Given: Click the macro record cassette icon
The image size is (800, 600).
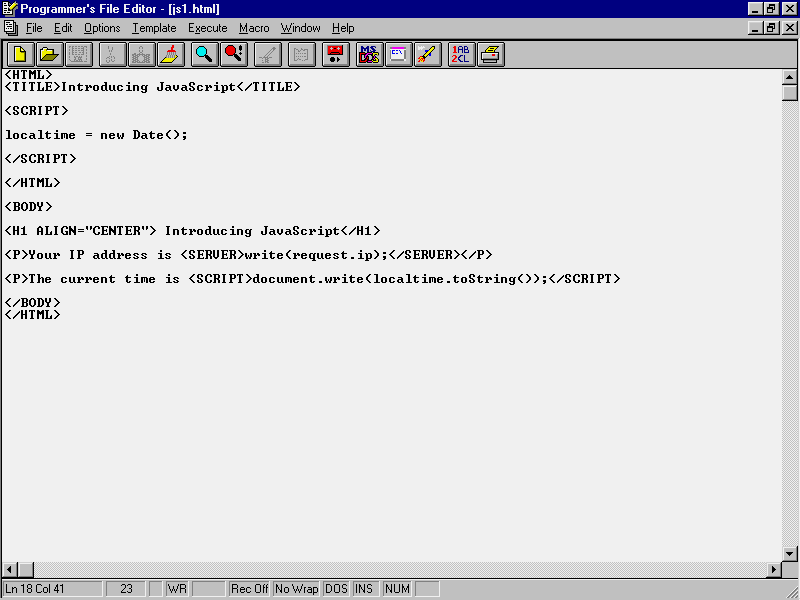Looking at the screenshot, I should tap(337, 54).
